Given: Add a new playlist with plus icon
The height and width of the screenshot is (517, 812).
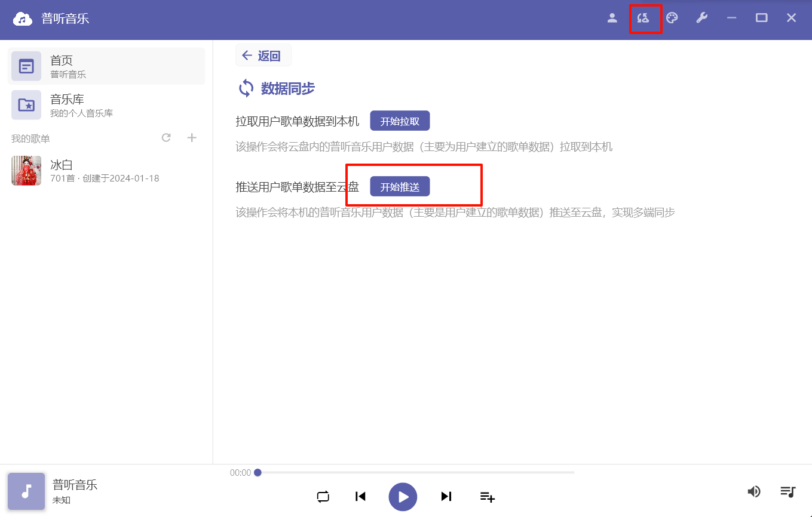Looking at the screenshot, I should point(192,138).
